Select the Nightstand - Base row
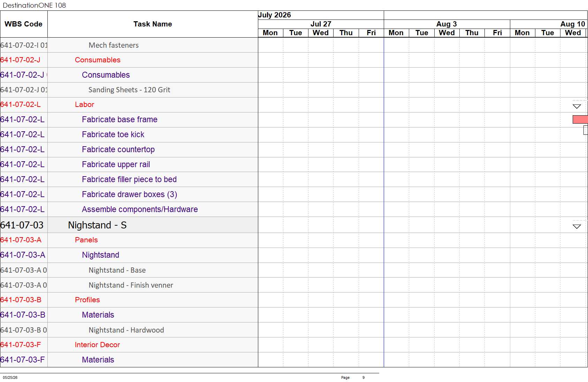Screen dimensions: 588x382 pyautogui.click(x=129, y=270)
